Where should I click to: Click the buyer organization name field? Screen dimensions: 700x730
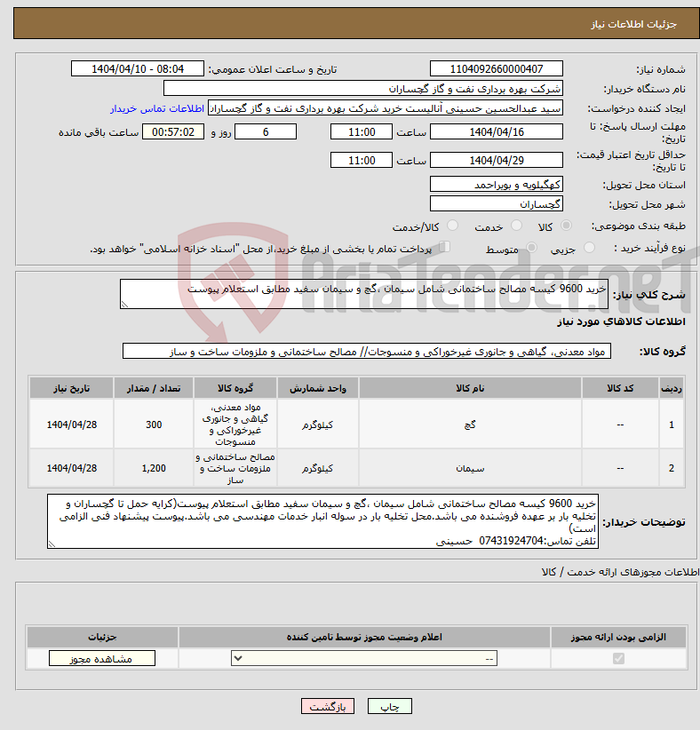click(x=363, y=89)
